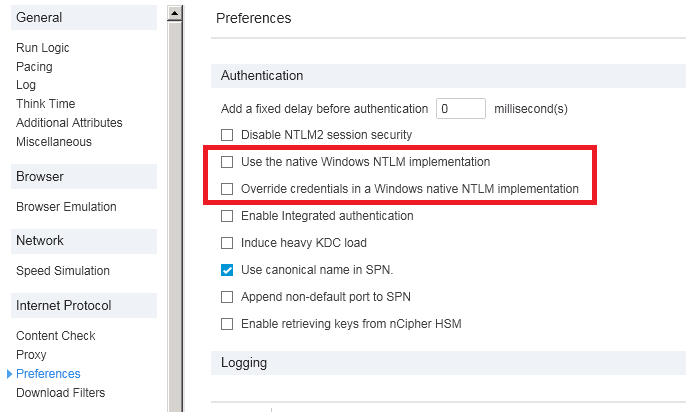Select Additional Attributes item
This screenshot has height=415, width=693.
[69, 123]
